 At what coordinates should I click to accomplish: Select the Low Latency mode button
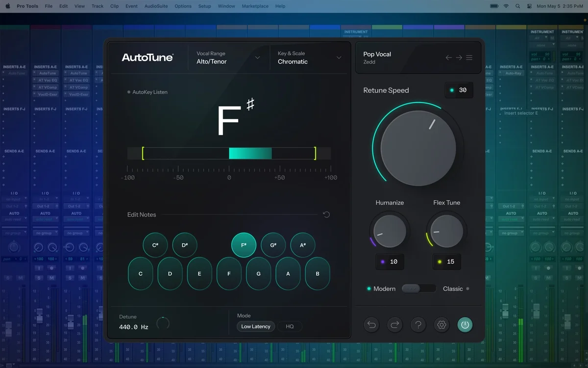click(x=255, y=326)
